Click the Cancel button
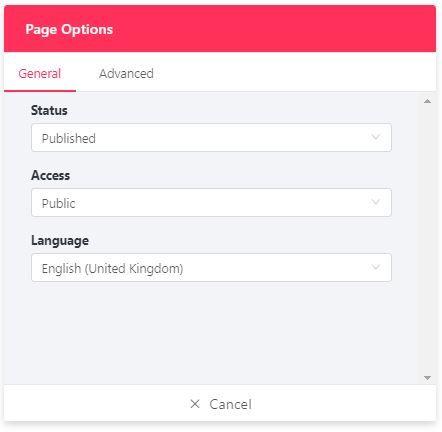This screenshot has height=432, width=442. [220, 404]
